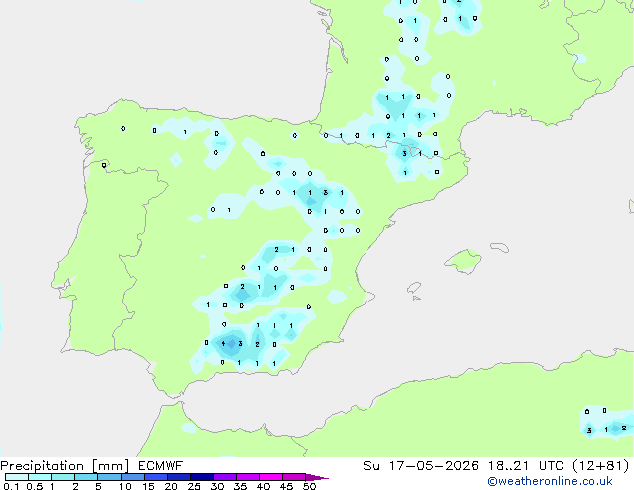Viewport: 634px width, 490px height.
Task: Pick the 20–25 mm legend swatch
Action: coord(178,477)
